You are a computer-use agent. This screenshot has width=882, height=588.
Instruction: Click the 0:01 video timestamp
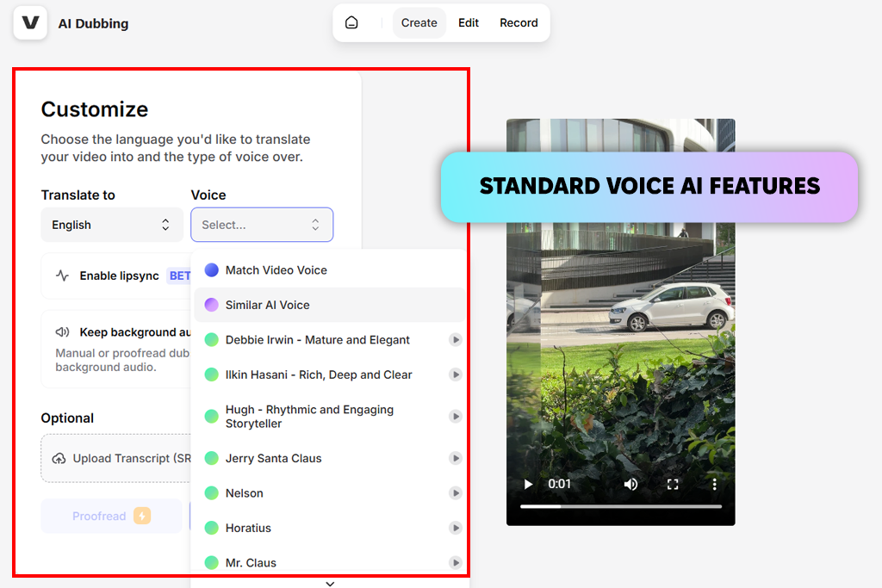click(560, 484)
